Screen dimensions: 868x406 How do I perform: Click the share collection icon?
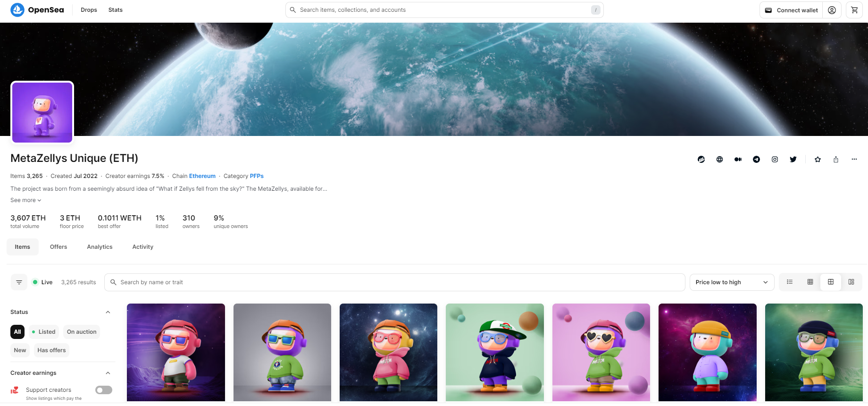(x=836, y=160)
